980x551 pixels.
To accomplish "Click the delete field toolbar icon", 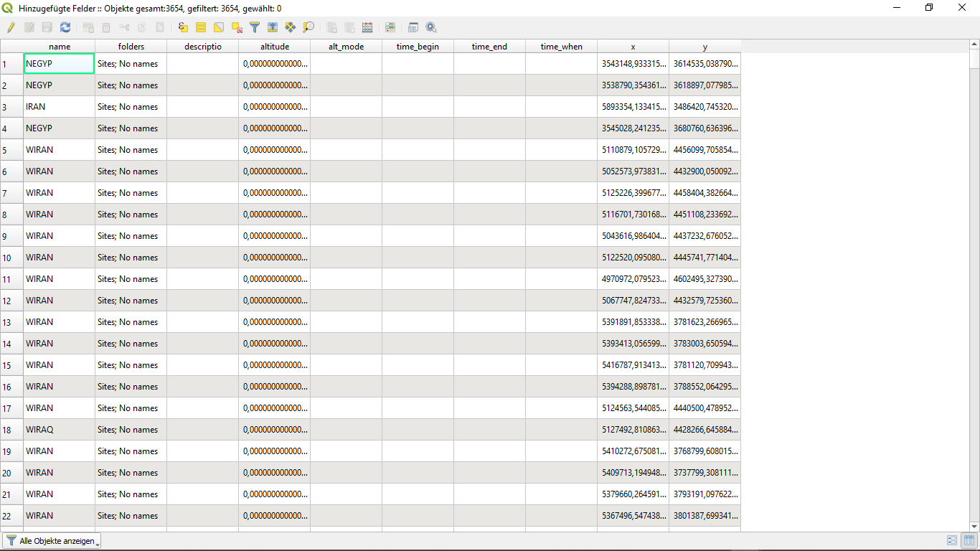I will click(349, 27).
